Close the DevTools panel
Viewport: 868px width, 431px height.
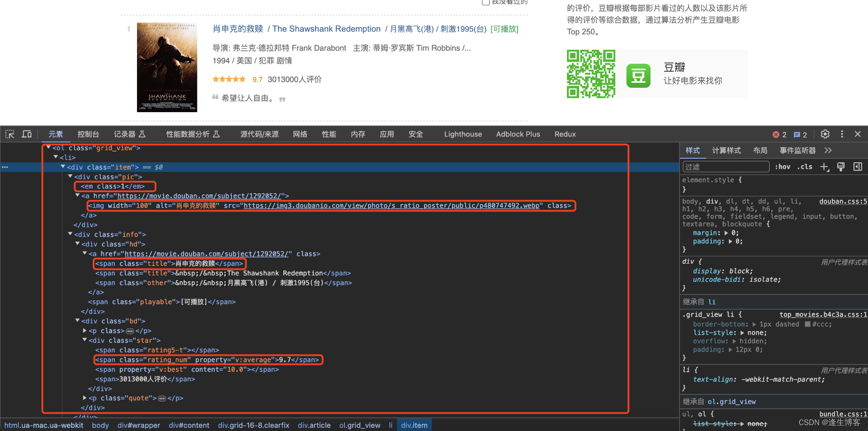click(x=858, y=134)
